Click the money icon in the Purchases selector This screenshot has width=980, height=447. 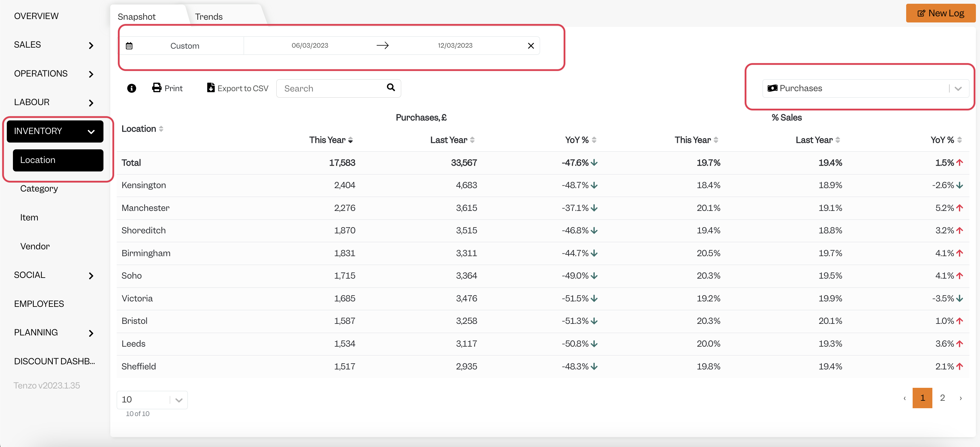[x=773, y=88]
